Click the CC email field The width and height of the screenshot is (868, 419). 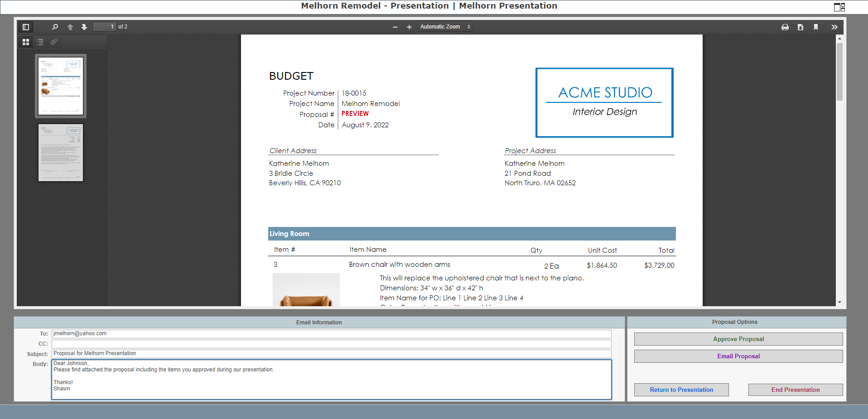pyautogui.click(x=332, y=344)
